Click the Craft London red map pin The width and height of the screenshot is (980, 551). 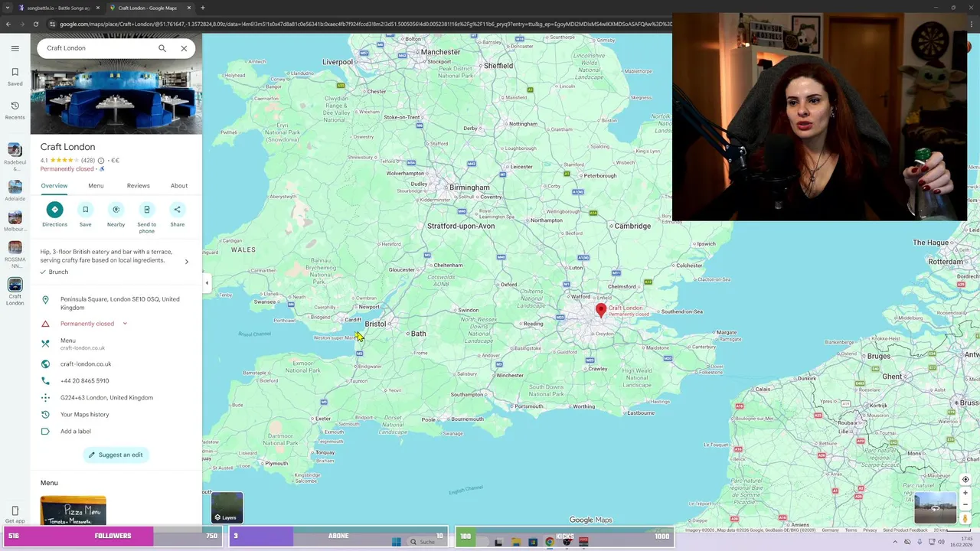[601, 309]
